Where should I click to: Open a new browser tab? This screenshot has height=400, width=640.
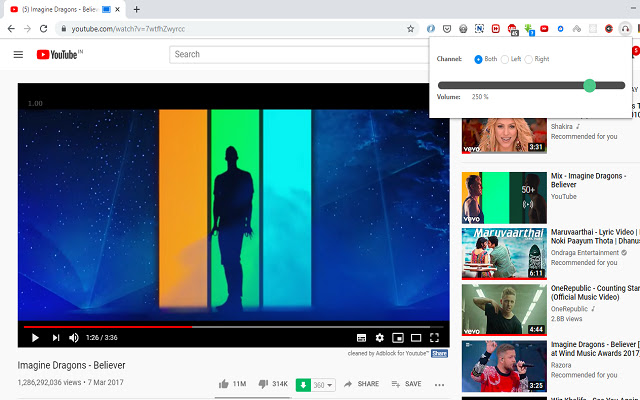(137, 9)
